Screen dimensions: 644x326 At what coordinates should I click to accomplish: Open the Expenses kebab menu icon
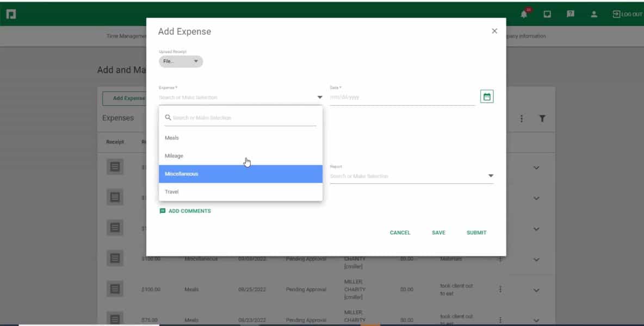coord(522,118)
